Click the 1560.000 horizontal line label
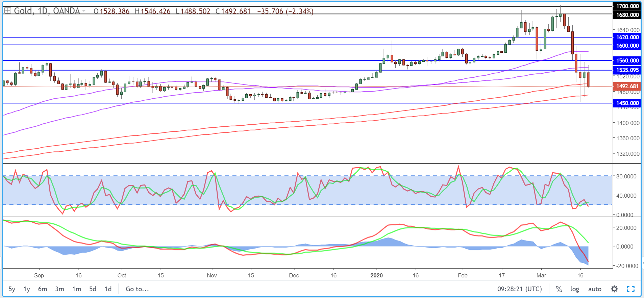Image resolution: width=644 pixels, height=298 pixels. (x=627, y=60)
